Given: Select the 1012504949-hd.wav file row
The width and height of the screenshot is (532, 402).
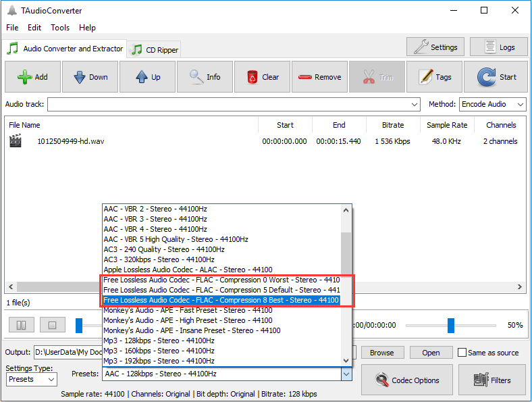Looking at the screenshot, I should tap(265, 141).
